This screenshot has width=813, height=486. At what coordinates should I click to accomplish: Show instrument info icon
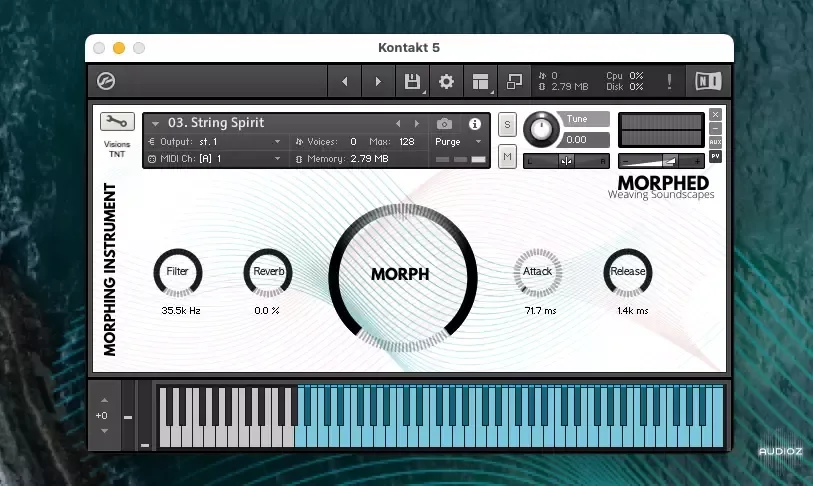(x=474, y=124)
